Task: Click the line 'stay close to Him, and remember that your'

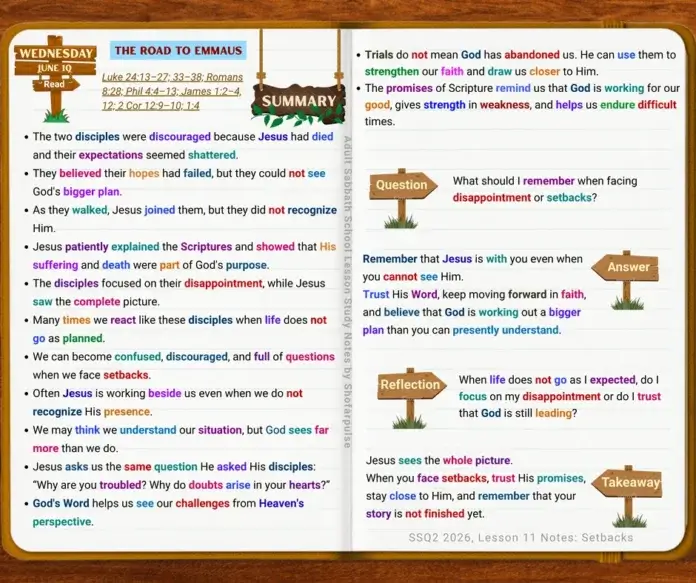Action: [x=471, y=496]
